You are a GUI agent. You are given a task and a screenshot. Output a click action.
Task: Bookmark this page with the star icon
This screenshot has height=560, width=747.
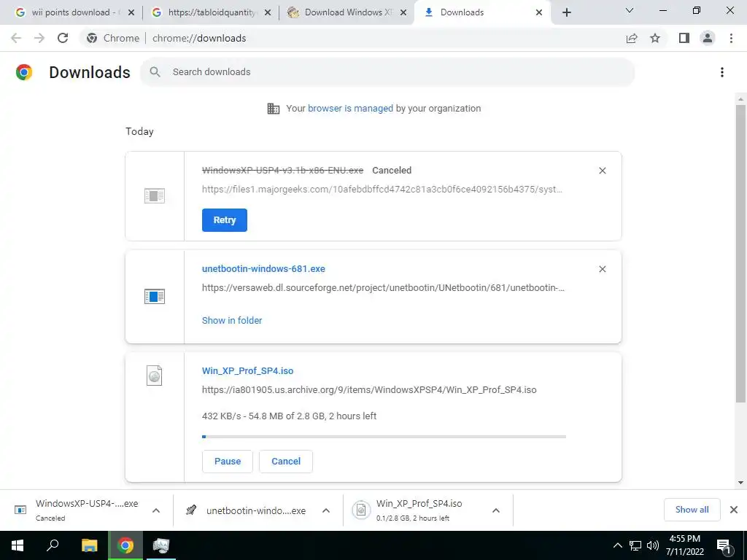tap(655, 38)
